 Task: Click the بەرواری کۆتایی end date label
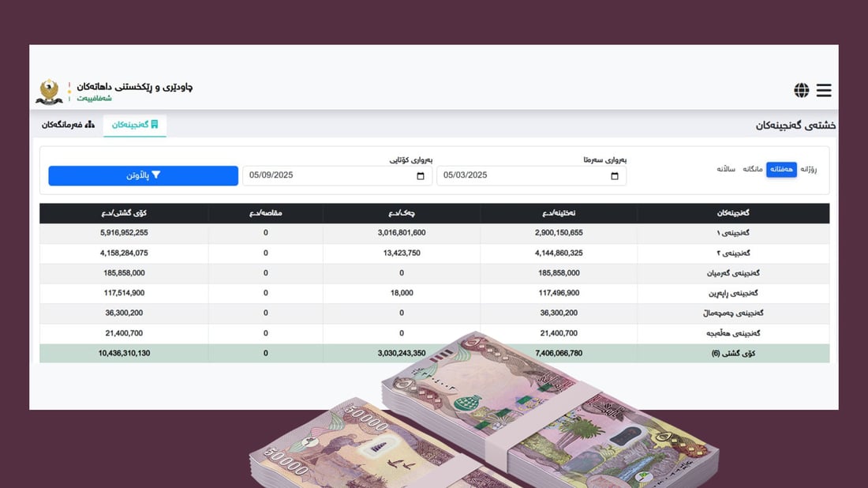[411, 160]
